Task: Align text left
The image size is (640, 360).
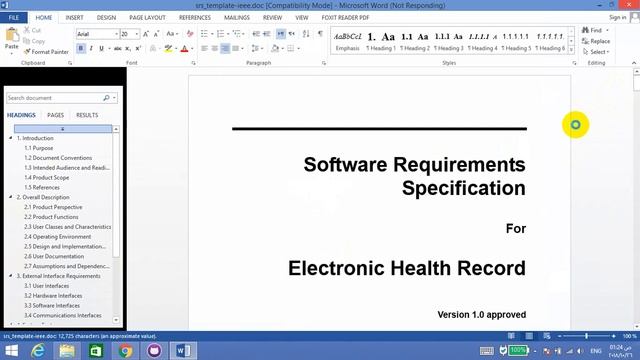Action: coord(204,49)
